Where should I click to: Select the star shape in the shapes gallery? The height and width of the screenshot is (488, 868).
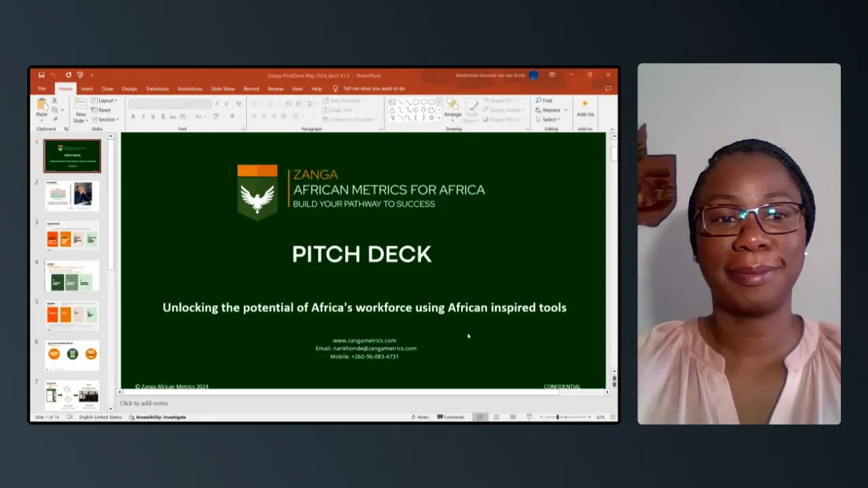[x=432, y=117]
